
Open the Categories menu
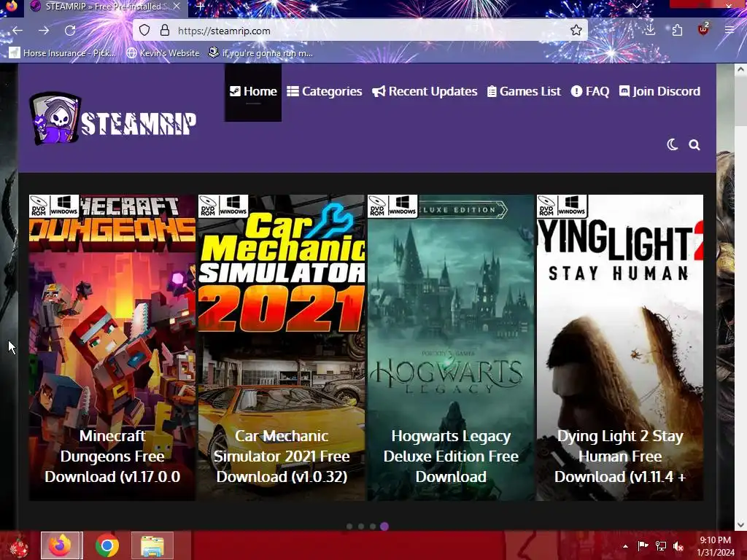point(325,91)
